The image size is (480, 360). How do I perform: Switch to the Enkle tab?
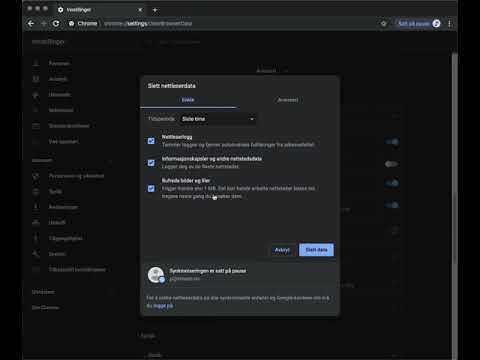(188, 100)
